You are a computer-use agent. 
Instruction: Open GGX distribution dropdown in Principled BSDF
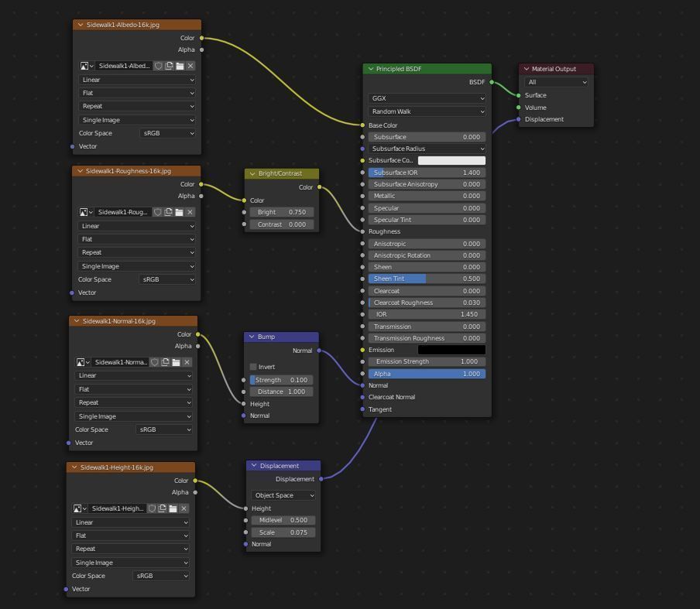[427, 98]
